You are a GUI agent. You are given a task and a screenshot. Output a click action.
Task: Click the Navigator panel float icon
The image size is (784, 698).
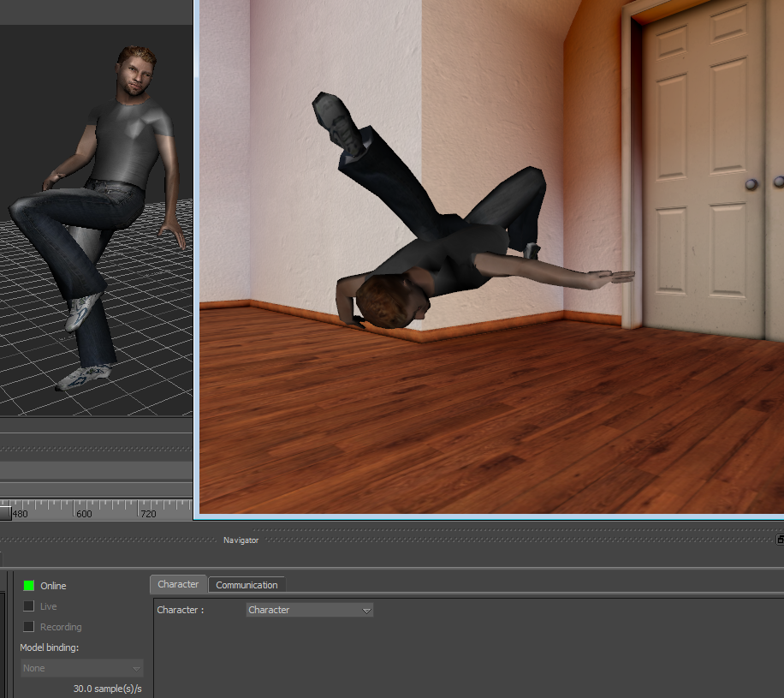pyautogui.click(x=780, y=540)
